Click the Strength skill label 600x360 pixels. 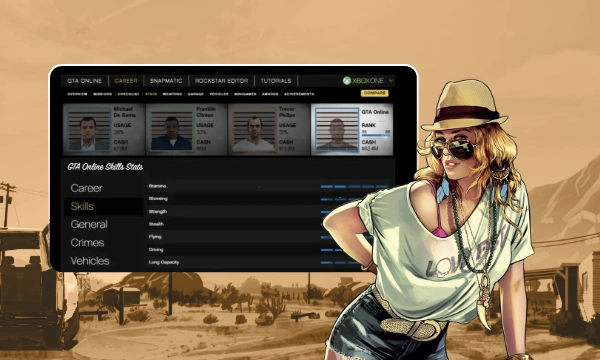click(x=158, y=212)
